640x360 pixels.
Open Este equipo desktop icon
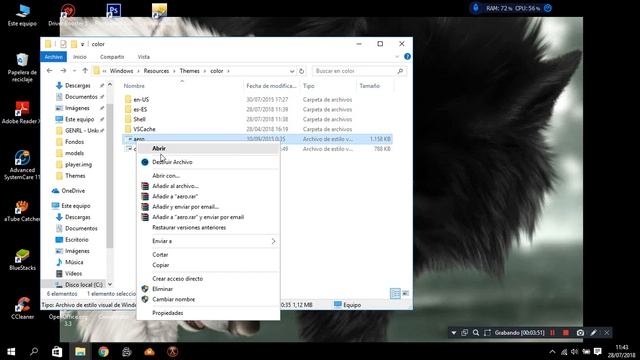(x=22, y=16)
